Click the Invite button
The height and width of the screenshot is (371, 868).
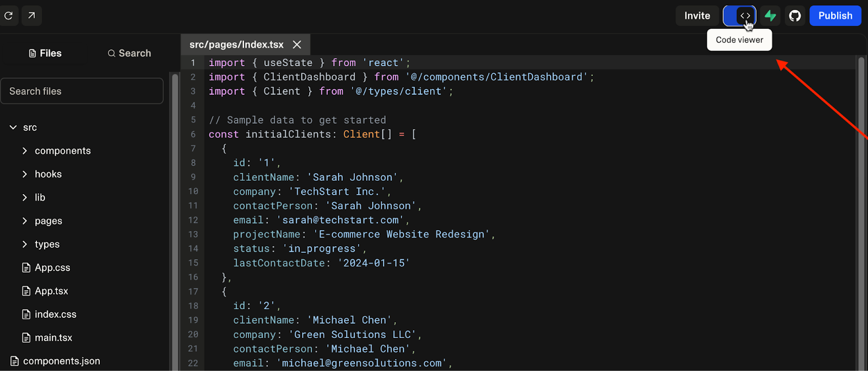tap(697, 16)
